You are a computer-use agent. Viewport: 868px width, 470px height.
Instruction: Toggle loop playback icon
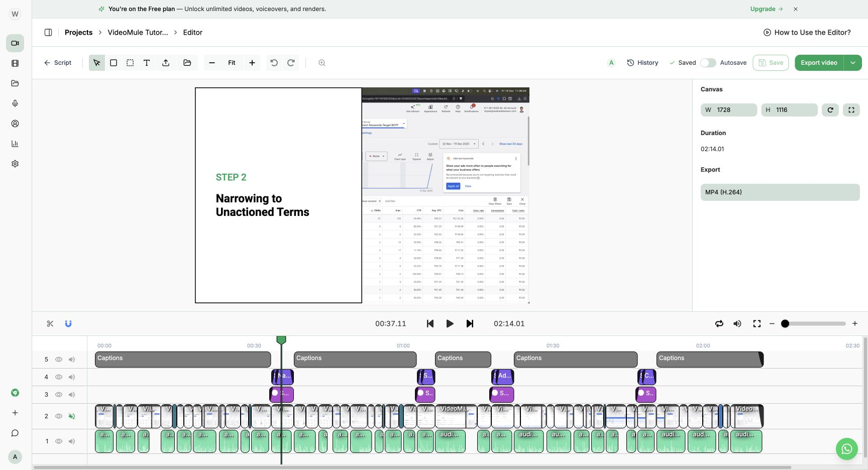click(719, 324)
